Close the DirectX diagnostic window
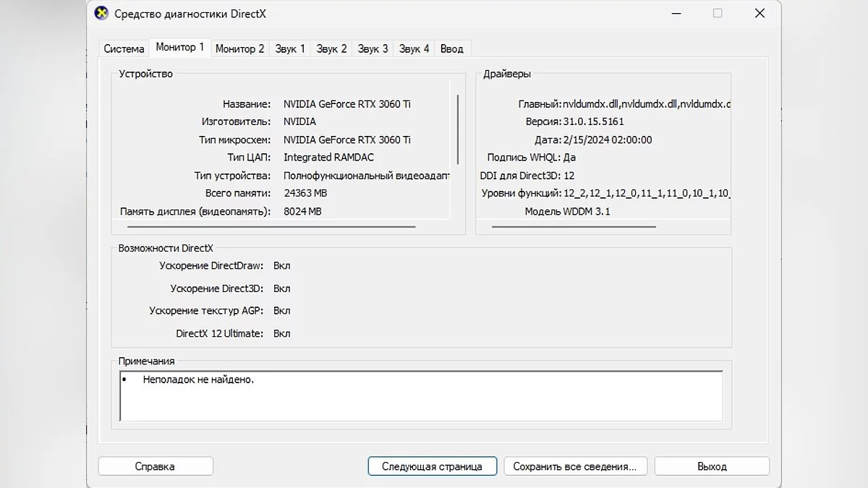This screenshot has height=488, width=868. click(759, 13)
